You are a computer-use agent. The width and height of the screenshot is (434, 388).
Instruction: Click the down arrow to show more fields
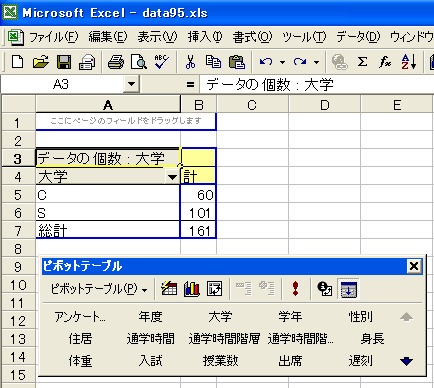406,361
